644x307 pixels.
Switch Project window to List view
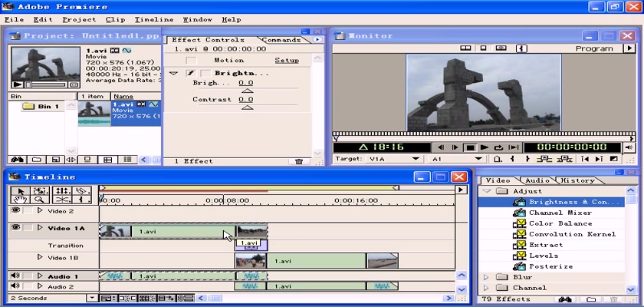pos(128,160)
